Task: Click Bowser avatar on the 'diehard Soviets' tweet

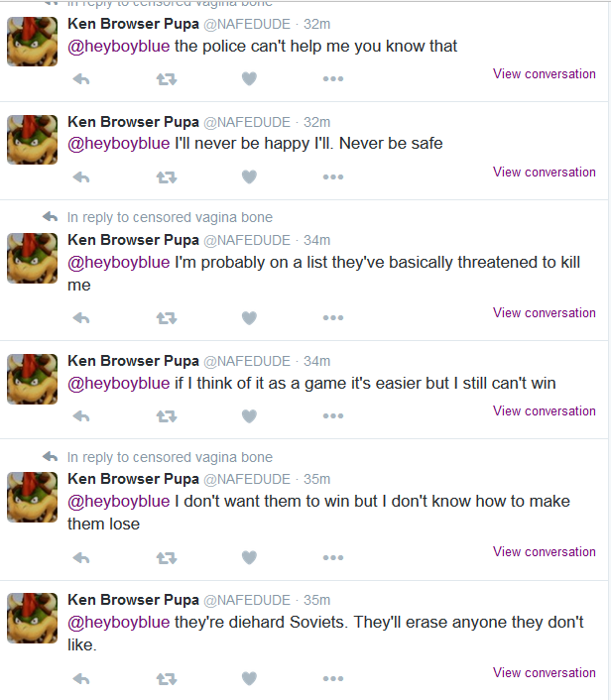Action: [x=32, y=618]
